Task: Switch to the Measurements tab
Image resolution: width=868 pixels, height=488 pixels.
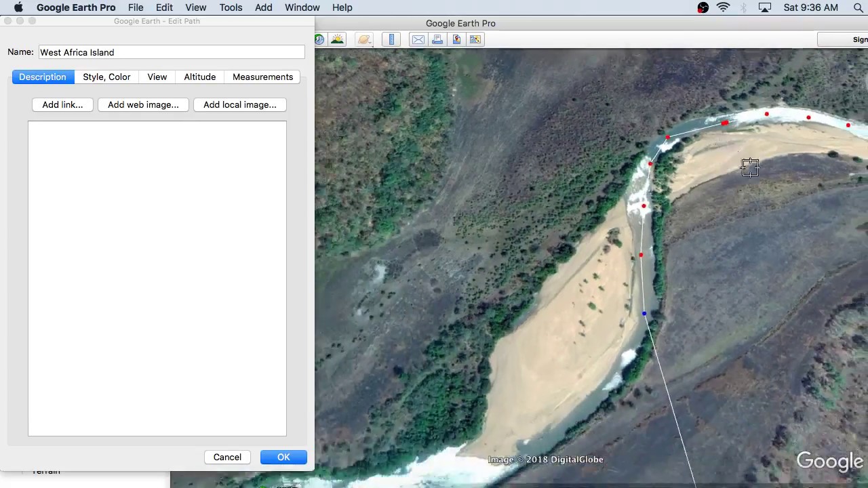Action: pyautogui.click(x=263, y=77)
